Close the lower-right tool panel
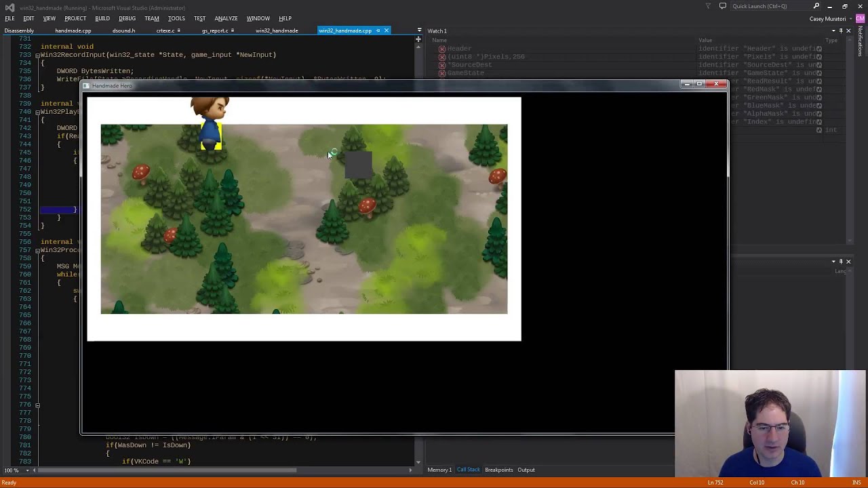Viewport: 868px width, 488px height. (x=848, y=262)
